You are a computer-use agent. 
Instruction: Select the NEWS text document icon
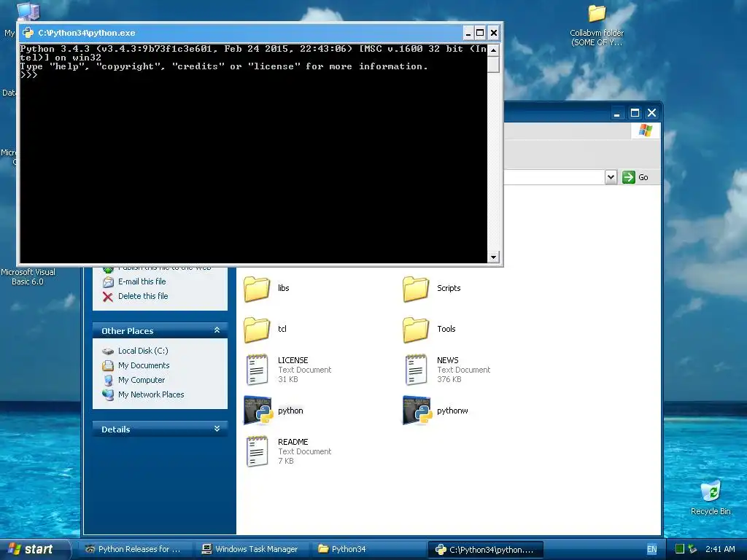click(417, 370)
